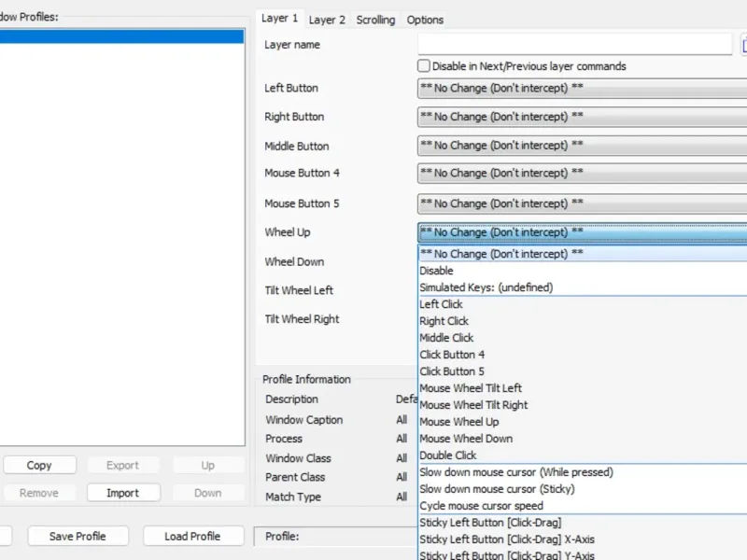Open the Middle Button dropdown

point(582,146)
